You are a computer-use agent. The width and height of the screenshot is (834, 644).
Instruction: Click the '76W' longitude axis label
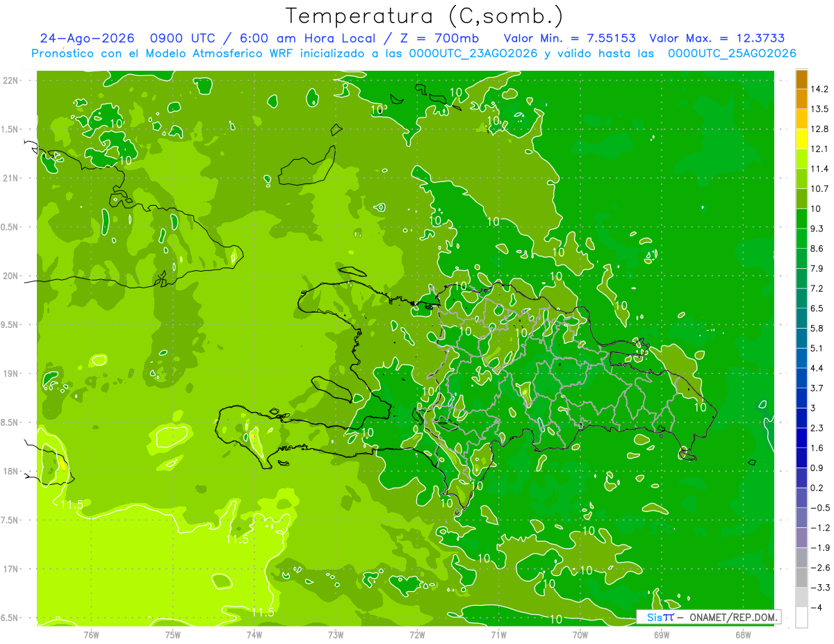91,635
